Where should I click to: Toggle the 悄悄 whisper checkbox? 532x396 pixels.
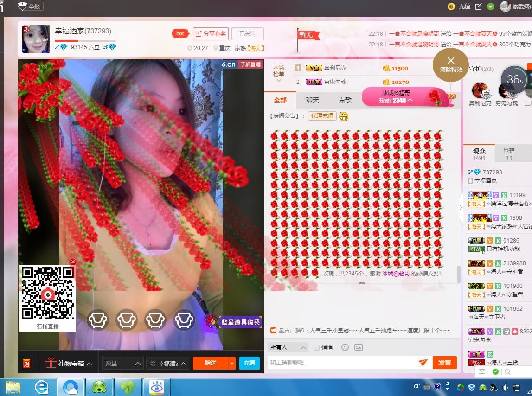[x=317, y=347]
